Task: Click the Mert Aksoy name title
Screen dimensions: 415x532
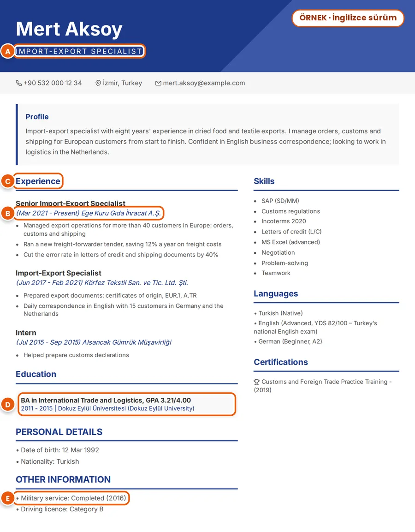Action: (69, 29)
